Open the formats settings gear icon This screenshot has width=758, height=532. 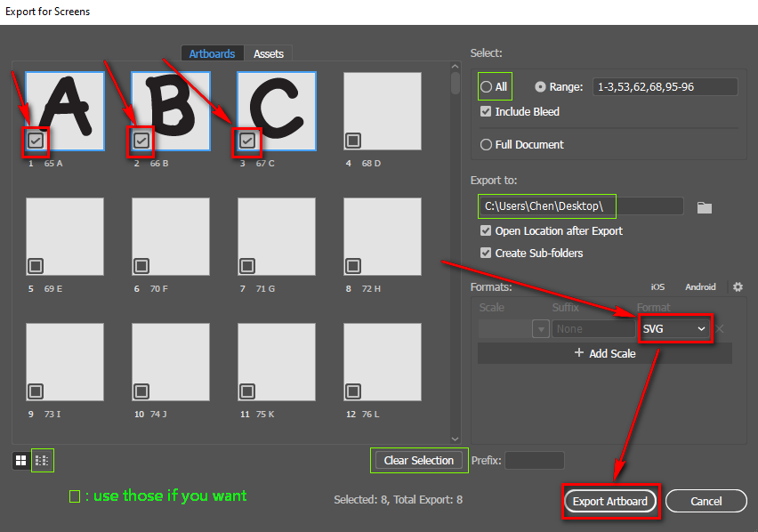[738, 287]
